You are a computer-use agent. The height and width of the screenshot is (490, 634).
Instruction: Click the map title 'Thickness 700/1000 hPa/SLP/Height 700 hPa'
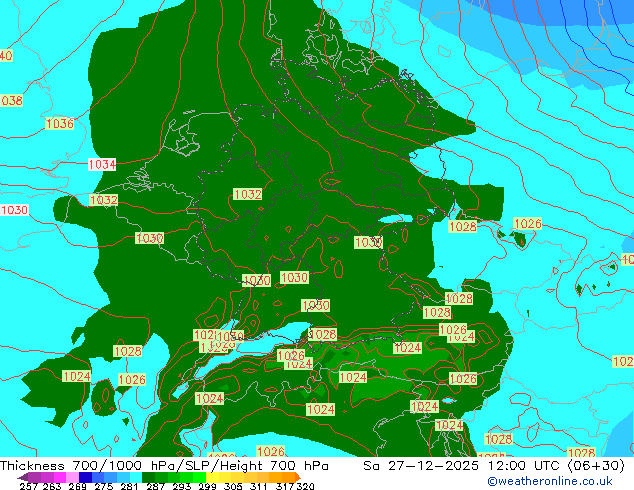(x=164, y=466)
